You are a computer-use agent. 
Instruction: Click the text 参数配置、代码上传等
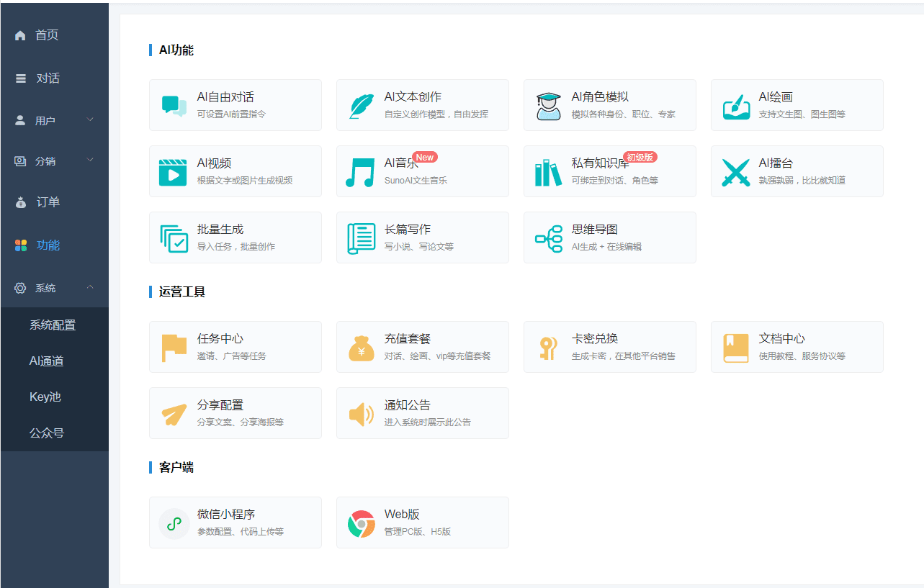coord(241,532)
